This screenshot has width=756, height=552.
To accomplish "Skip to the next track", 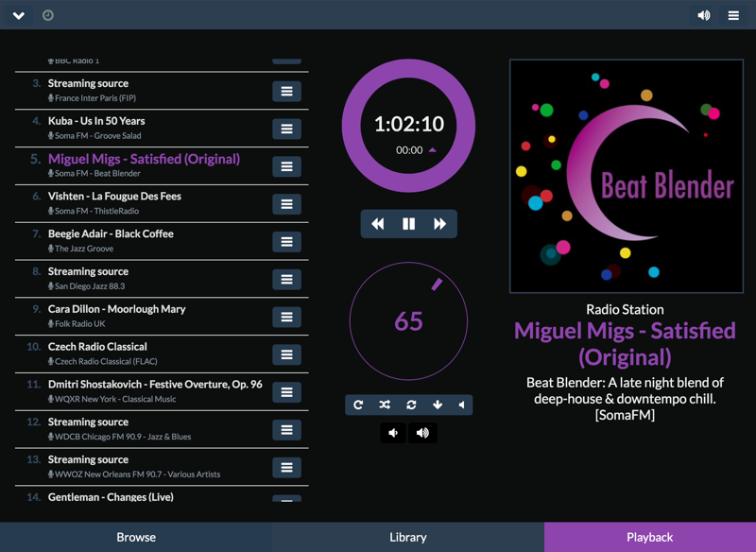I will point(439,224).
